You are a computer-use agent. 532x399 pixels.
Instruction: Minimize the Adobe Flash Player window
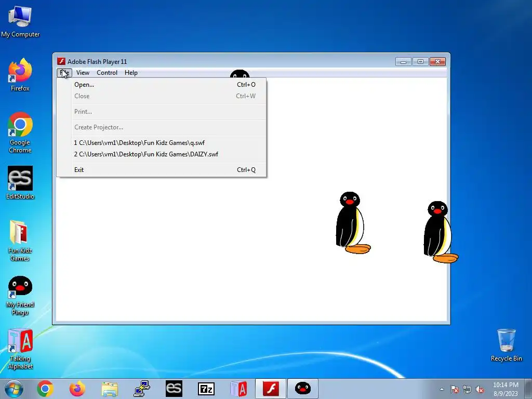403,62
